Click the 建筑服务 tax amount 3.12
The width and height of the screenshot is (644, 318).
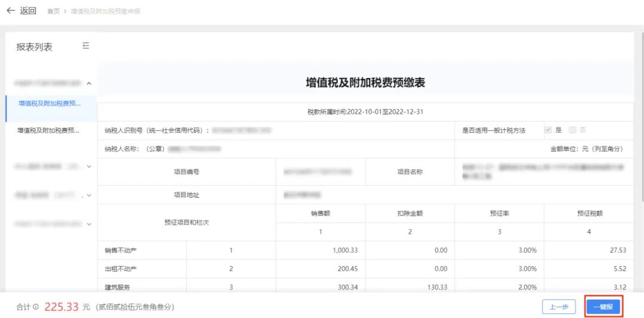point(620,288)
